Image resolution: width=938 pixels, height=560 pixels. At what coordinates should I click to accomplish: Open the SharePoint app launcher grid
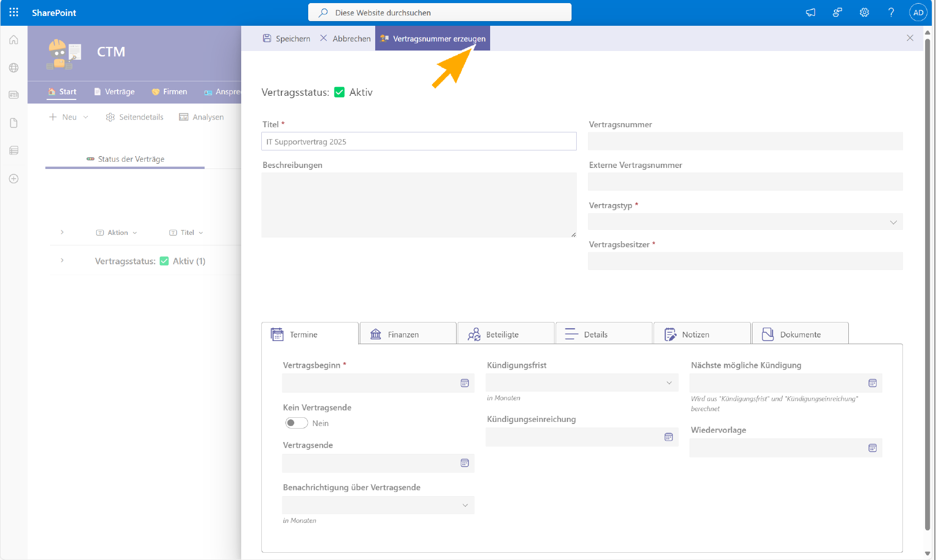(14, 12)
